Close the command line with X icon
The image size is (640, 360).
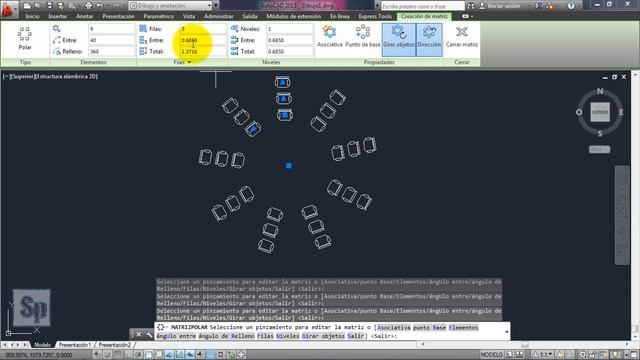pos(138,334)
